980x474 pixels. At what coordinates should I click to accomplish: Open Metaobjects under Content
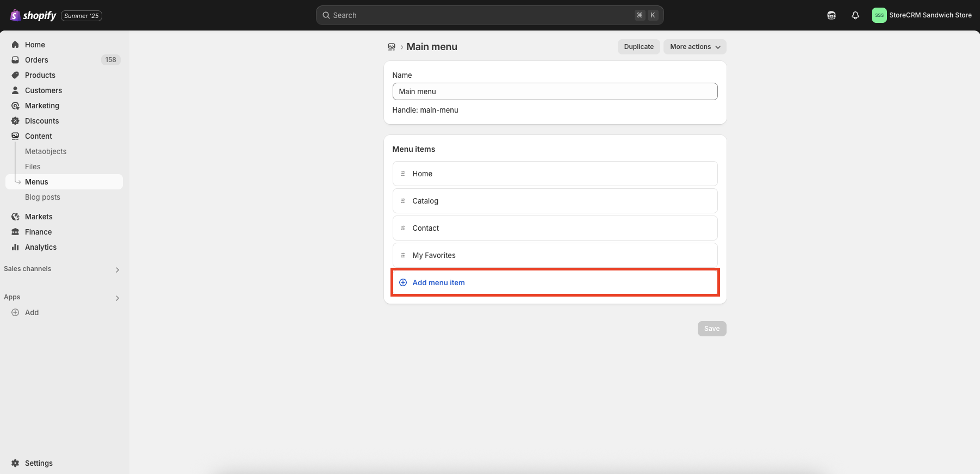pos(46,151)
